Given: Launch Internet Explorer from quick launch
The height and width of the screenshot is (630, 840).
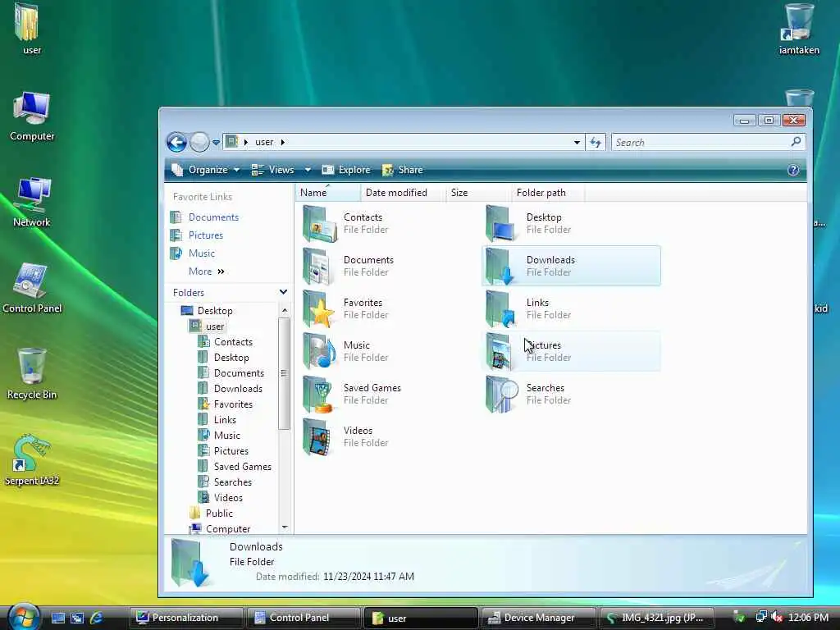Looking at the screenshot, I should point(97,618).
